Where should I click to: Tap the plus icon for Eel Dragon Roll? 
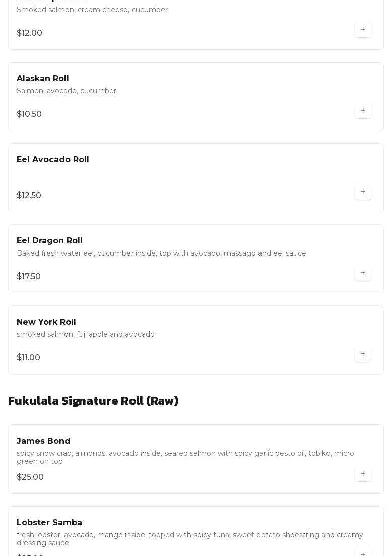click(363, 273)
